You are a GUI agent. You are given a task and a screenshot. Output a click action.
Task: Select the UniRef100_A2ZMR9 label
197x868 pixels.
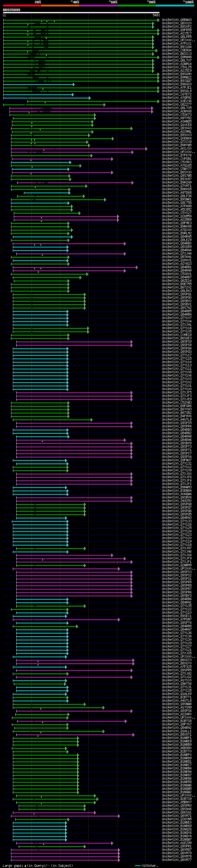click(177, 220)
